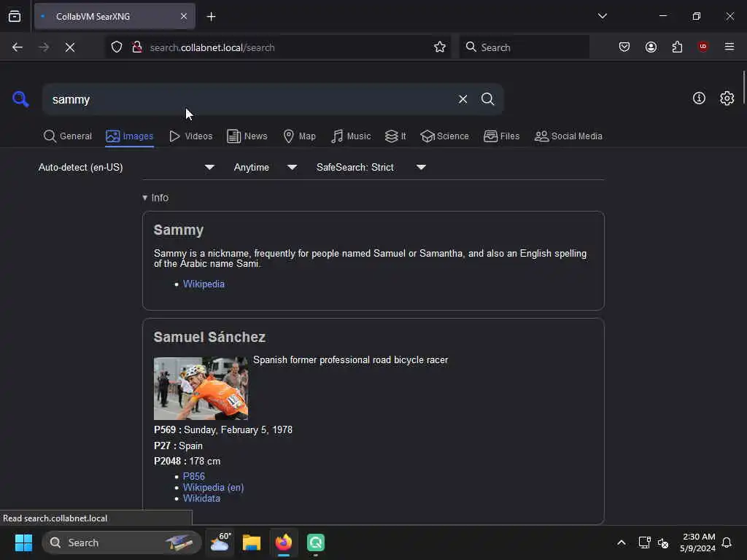Collapse the Info section
747x560 pixels.
pos(155,198)
